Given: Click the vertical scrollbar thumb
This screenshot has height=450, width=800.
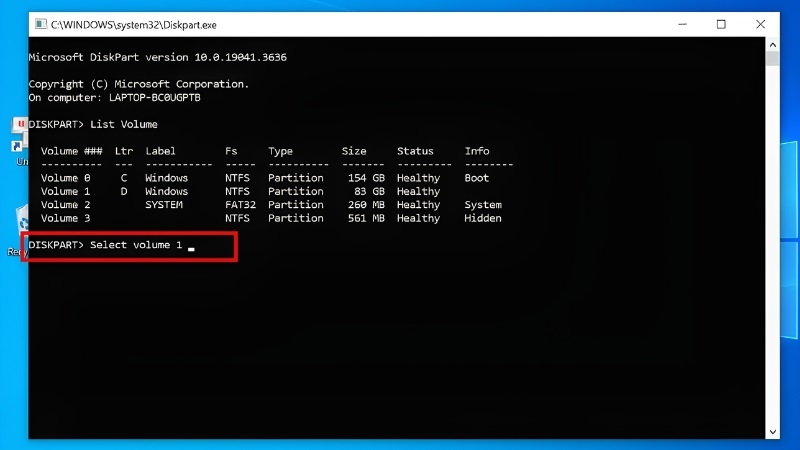Looking at the screenshot, I should [x=772, y=59].
